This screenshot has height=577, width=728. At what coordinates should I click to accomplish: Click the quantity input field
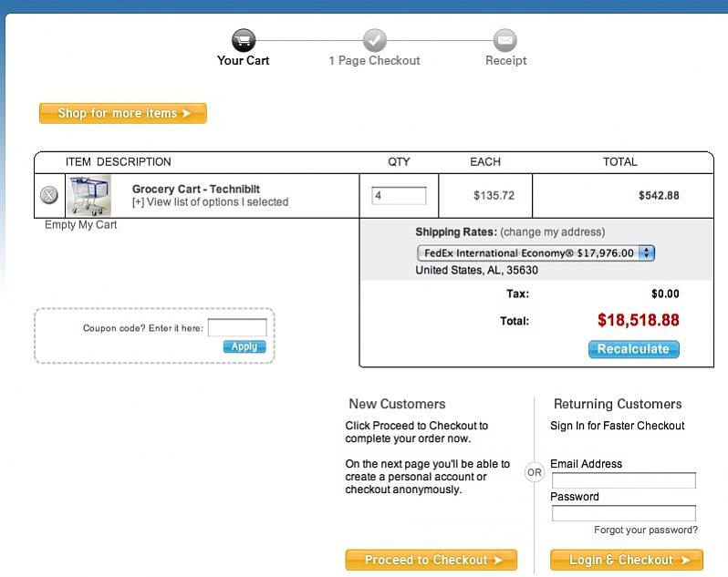[399, 195]
